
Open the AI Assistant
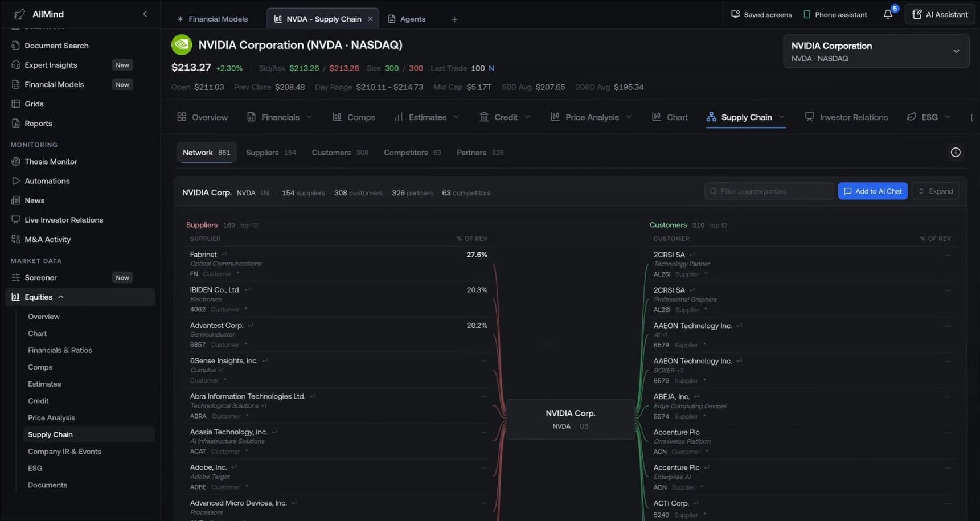coord(940,14)
